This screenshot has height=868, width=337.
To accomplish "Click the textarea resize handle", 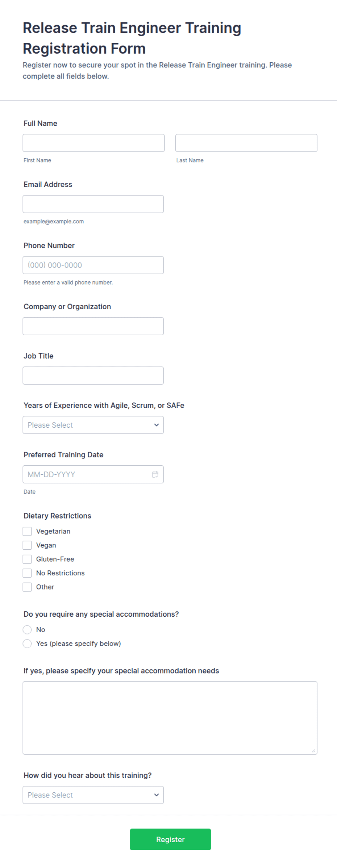I will pyautogui.click(x=313, y=751).
